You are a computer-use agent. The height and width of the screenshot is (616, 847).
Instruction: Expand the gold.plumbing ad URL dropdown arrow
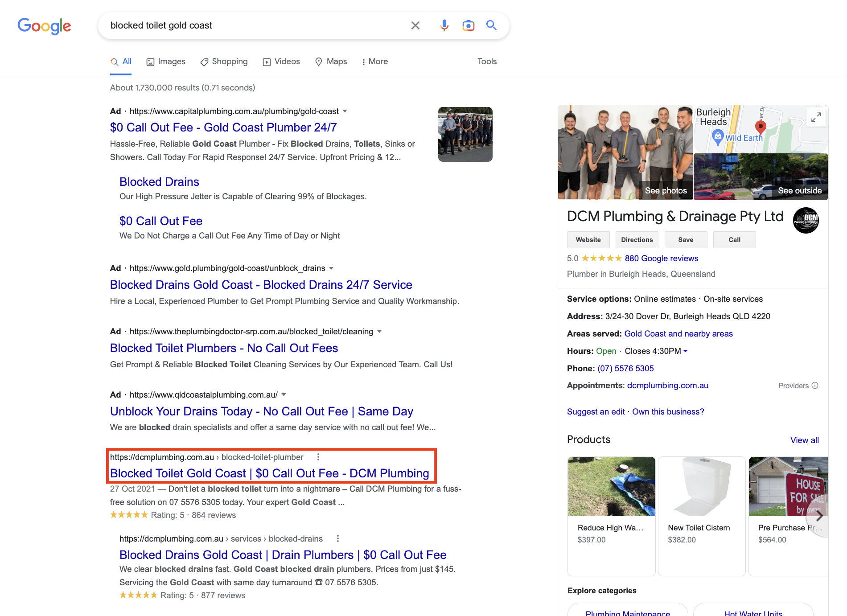[331, 268]
